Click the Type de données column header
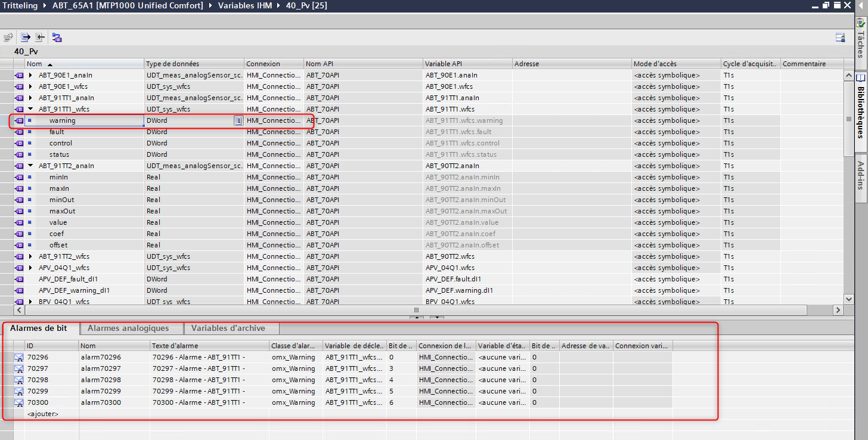This screenshot has width=868, height=440. (194, 64)
